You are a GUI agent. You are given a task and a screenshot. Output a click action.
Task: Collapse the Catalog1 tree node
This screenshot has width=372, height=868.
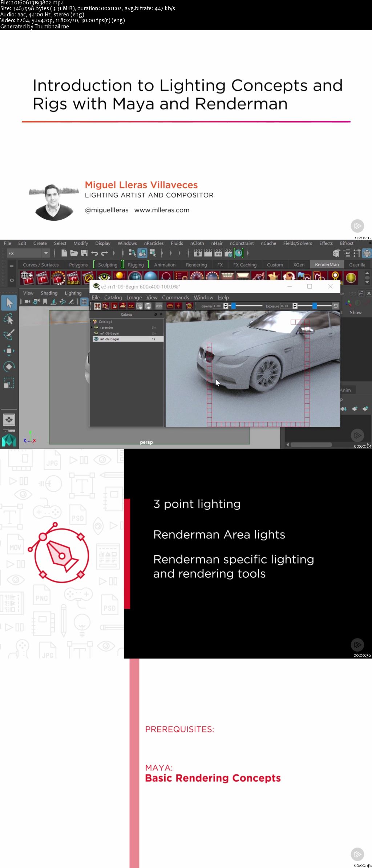click(x=91, y=321)
